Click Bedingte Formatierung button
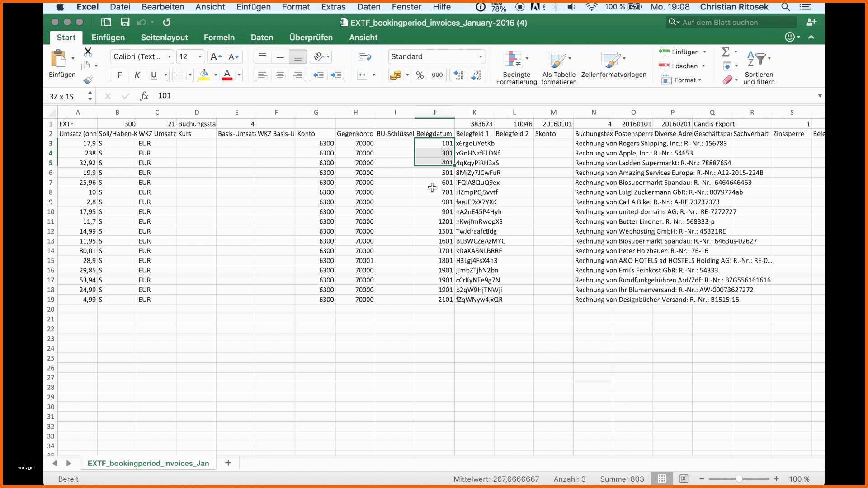Image resolution: width=868 pixels, height=488 pixels. click(516, 68)
